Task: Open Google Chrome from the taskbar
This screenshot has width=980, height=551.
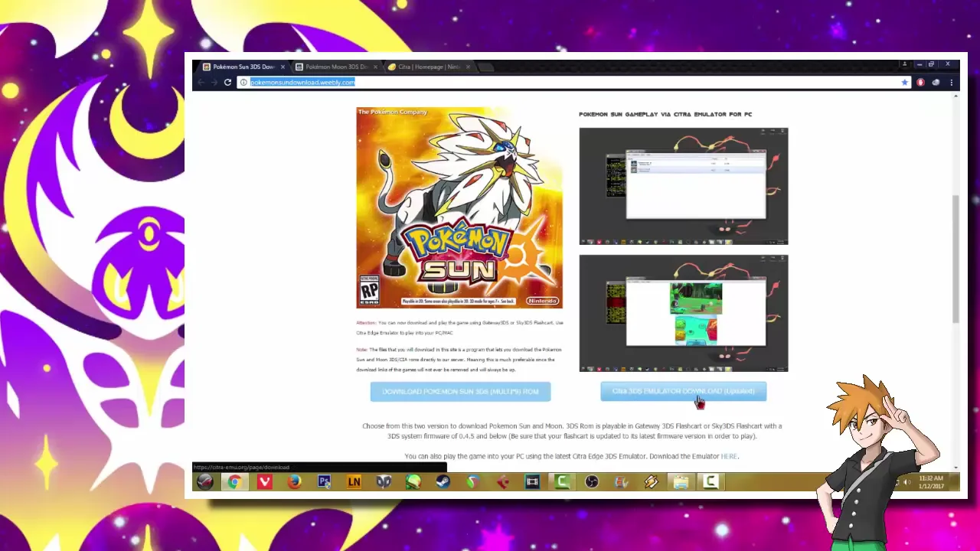Action: click(x=234, y=481)
